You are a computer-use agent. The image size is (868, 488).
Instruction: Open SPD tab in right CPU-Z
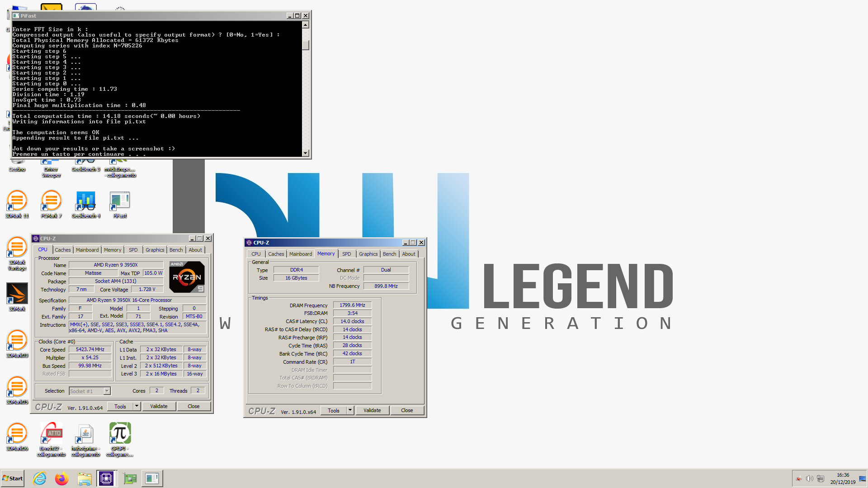(346, 254)
